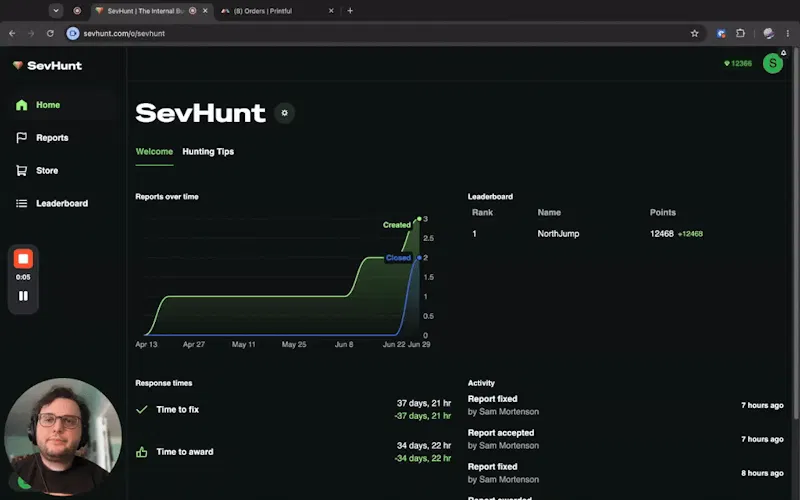Open the SevHunt settings gear
Viewport: 800px width, 500px height.
284,113
